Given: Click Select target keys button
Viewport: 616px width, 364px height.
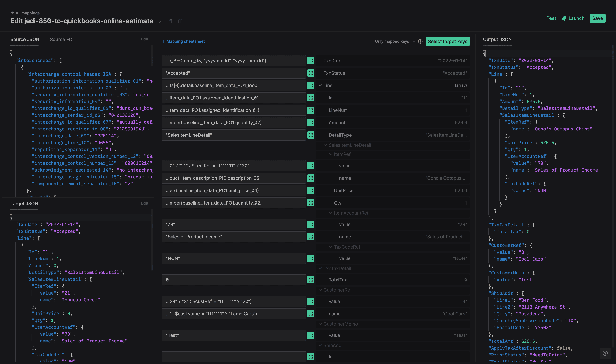Looking at the screenshot, I should click(x=447, y=41).
